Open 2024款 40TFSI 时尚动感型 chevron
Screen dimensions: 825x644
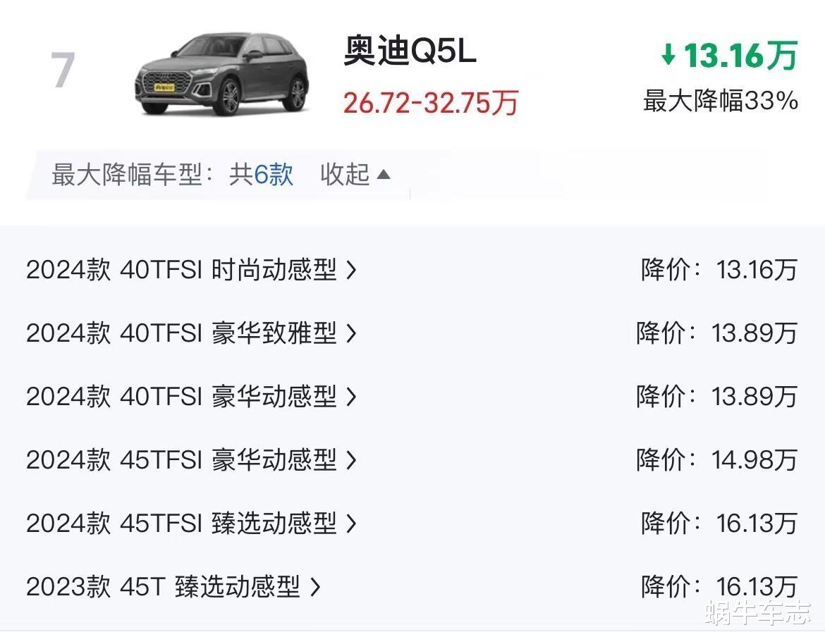tap(351, 271)
